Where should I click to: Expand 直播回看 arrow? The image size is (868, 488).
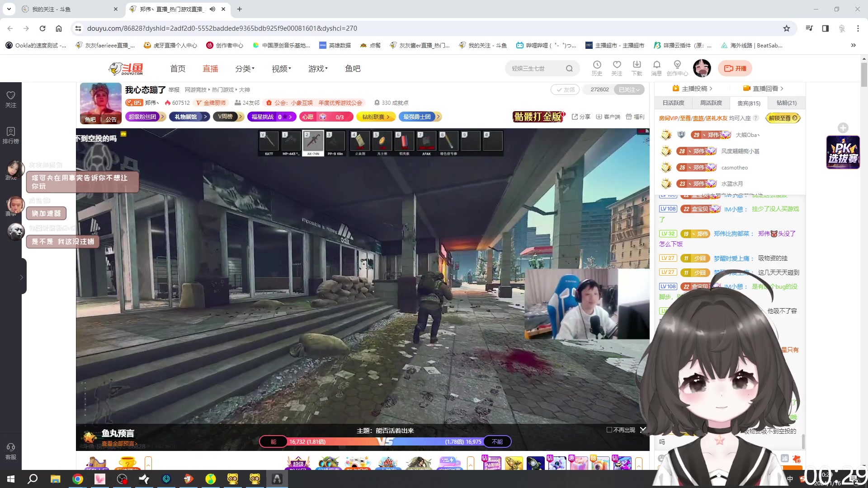coord(782,89)
